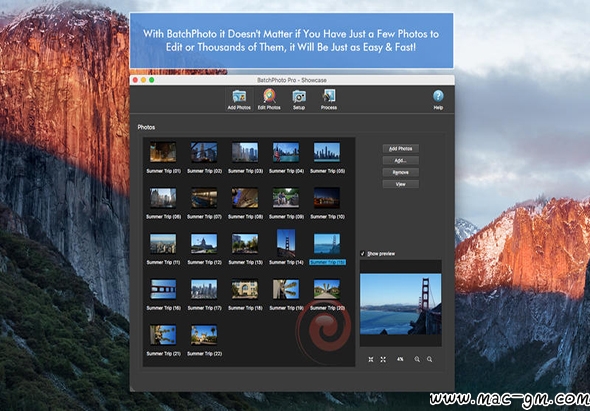The height and width of the screenshot is (411, 590).
Task: Select Summer Trip (22) thumbnail
Action: point(204,335)
